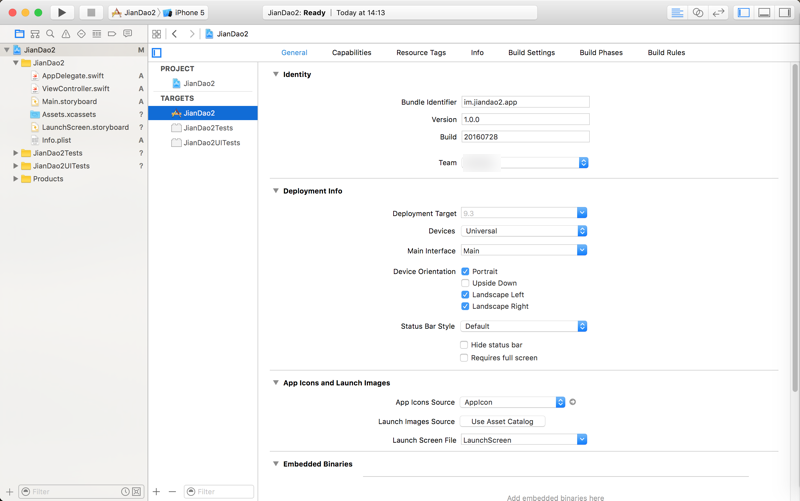Go forward in editor history

pyautogui.click(x=191, y=34)
